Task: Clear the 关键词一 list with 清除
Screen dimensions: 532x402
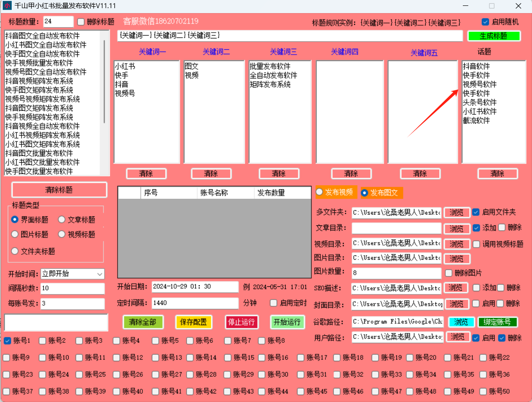Action: pyautogui.click(x=146, y=173)
